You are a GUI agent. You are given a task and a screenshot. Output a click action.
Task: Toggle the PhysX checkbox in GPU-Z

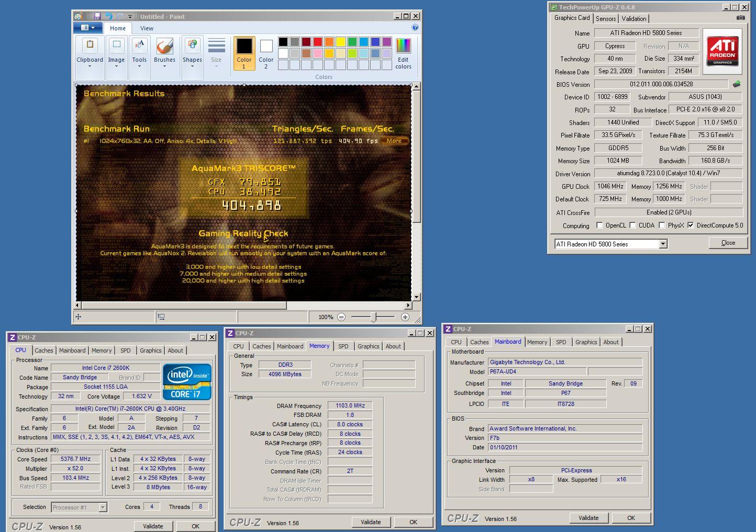pyautogui.click(x=662, y=225)
